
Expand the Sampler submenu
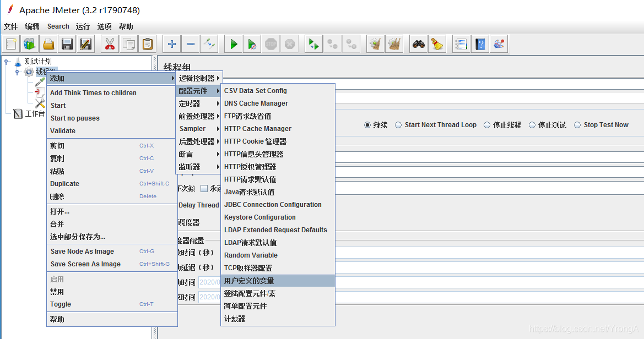(199, 129)
